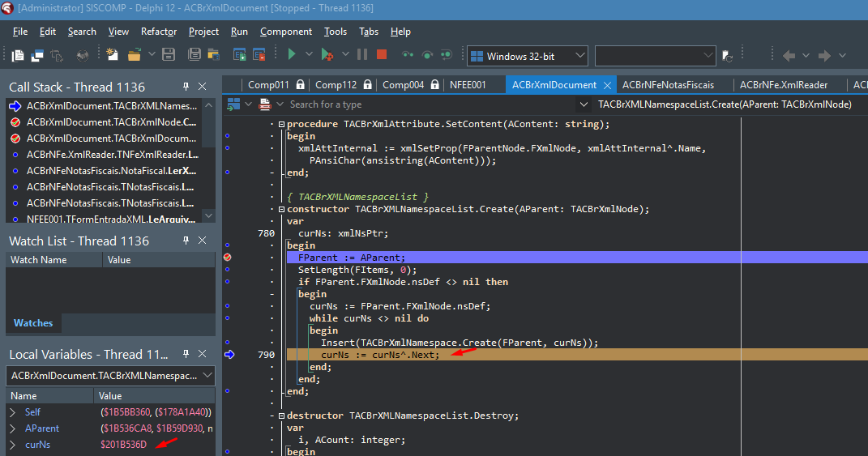This screenshot has height=456, width=868.
Task: Switch to the ACBrNFeNotasFiscais editor tab
Action: click(x=668, y=85)
